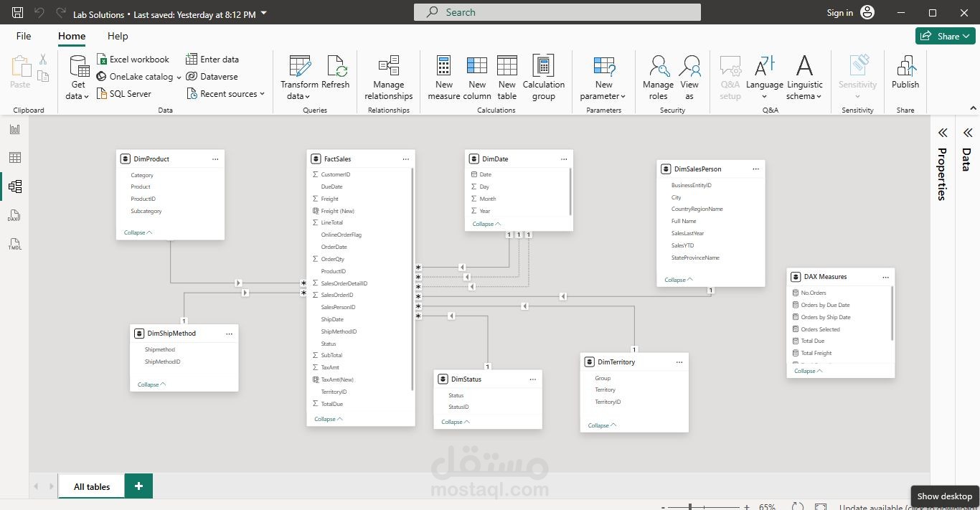Screen dimensions: 980x510
Task: Select Model view sidebar icon
Action: click(15, 186)
